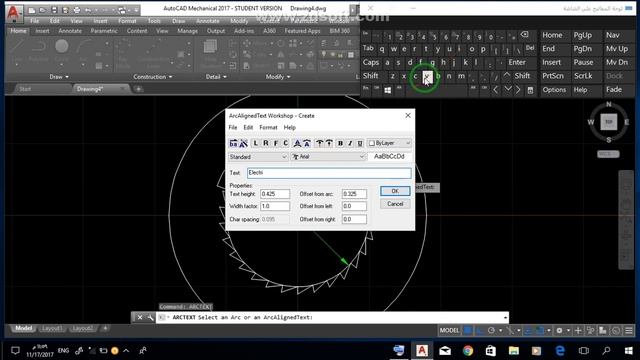Open the ByLayer color dropdown

(x=389, y=143)
